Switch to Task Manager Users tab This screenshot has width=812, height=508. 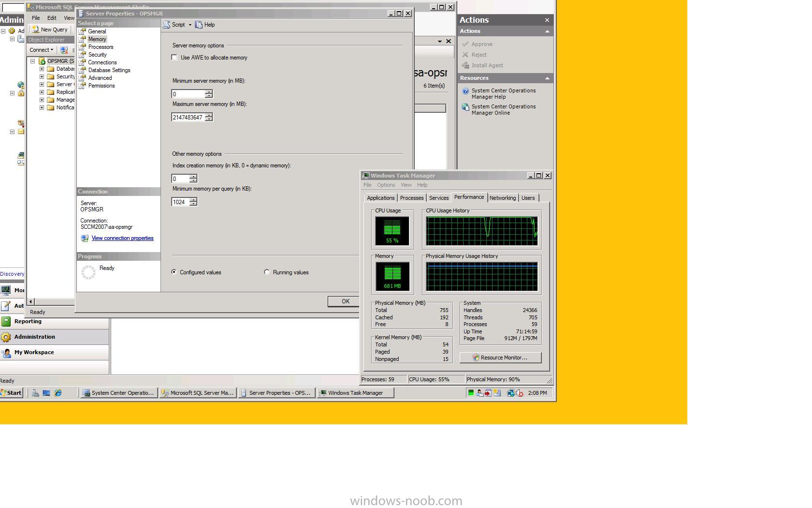[x=528, y=198]
